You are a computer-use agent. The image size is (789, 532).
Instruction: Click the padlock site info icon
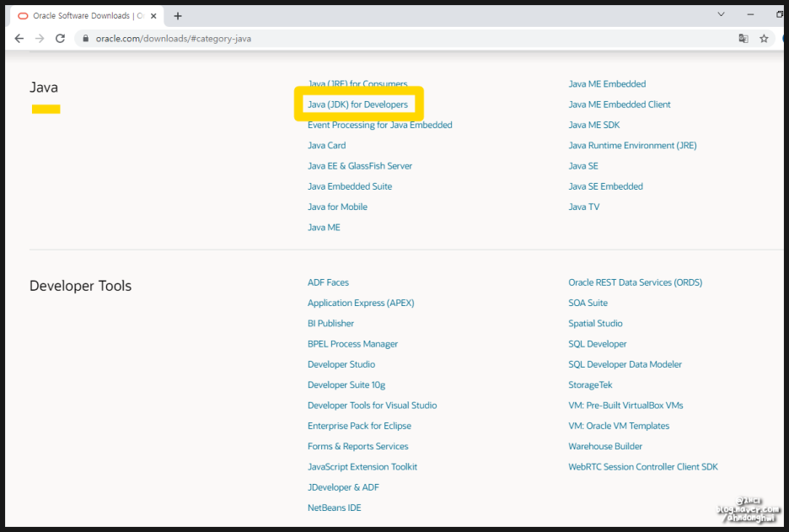85,39
